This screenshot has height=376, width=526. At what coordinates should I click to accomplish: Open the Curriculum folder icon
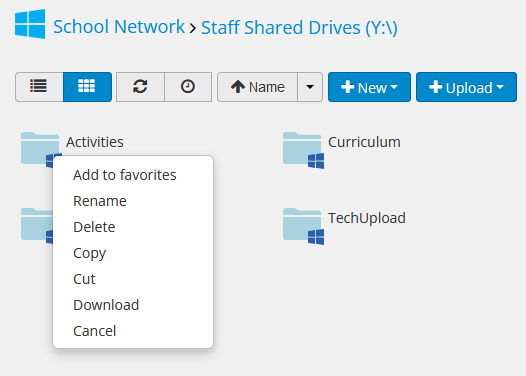click(303, 150)
